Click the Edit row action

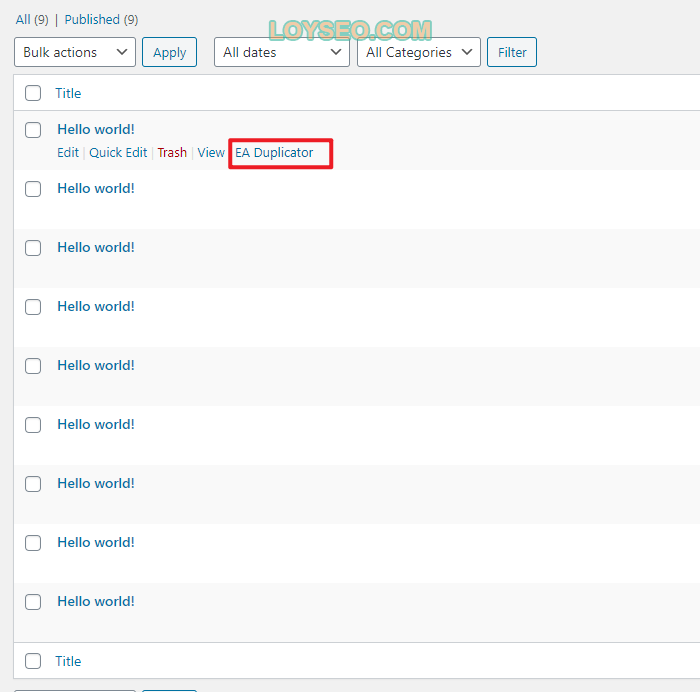68,153
